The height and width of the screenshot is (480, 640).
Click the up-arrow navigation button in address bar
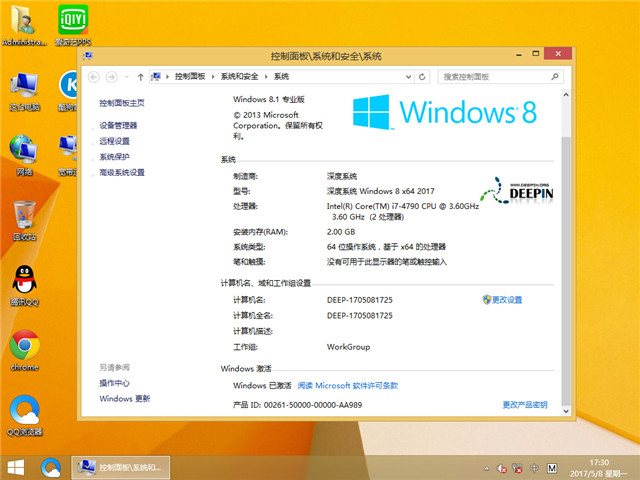click(141, 76)
